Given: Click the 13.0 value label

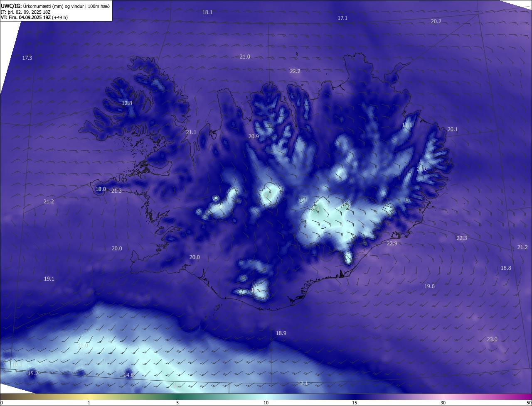Looking at the screenshot, I should pos(101,189).
